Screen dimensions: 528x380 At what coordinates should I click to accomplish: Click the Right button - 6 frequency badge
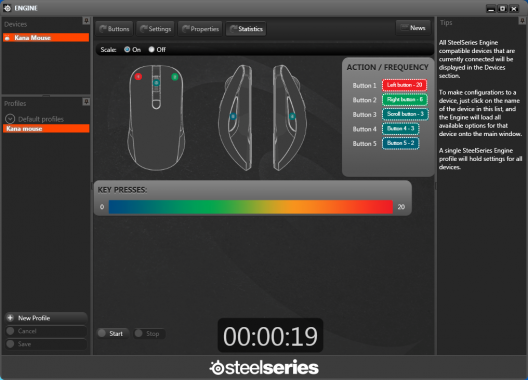(x=405, y=99)
